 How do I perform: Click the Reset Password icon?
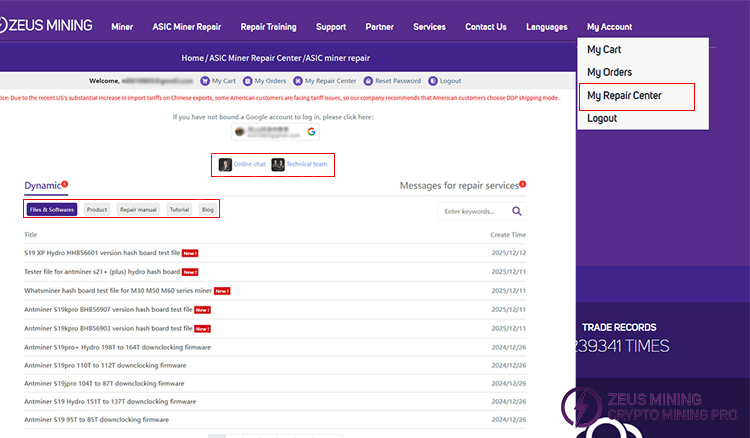click(368, 81)
